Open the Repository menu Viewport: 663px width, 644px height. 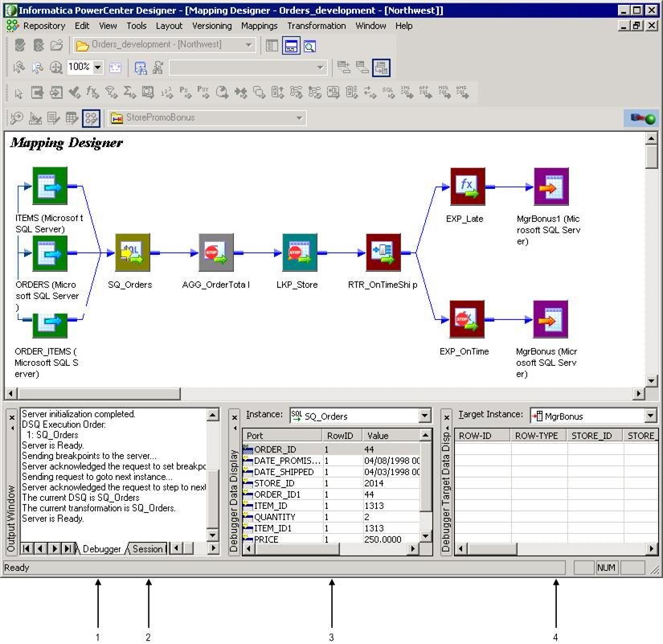(x=44, y=26)
